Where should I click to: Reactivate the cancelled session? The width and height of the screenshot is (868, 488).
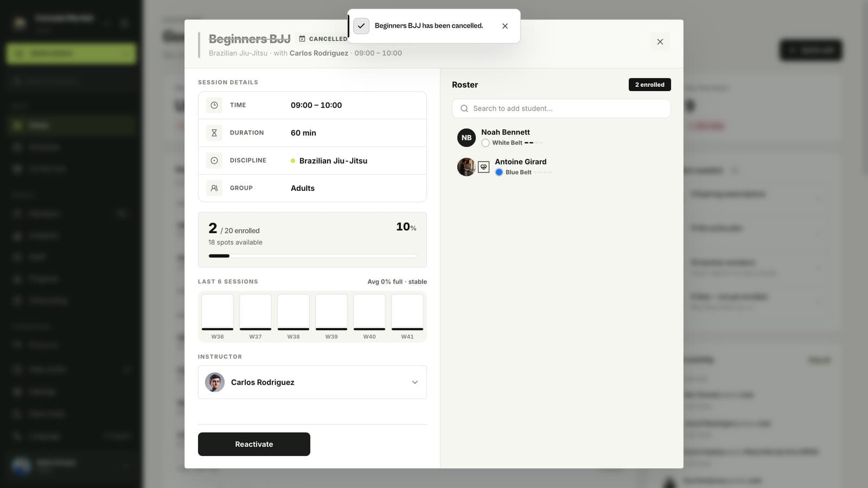[254, 444]
